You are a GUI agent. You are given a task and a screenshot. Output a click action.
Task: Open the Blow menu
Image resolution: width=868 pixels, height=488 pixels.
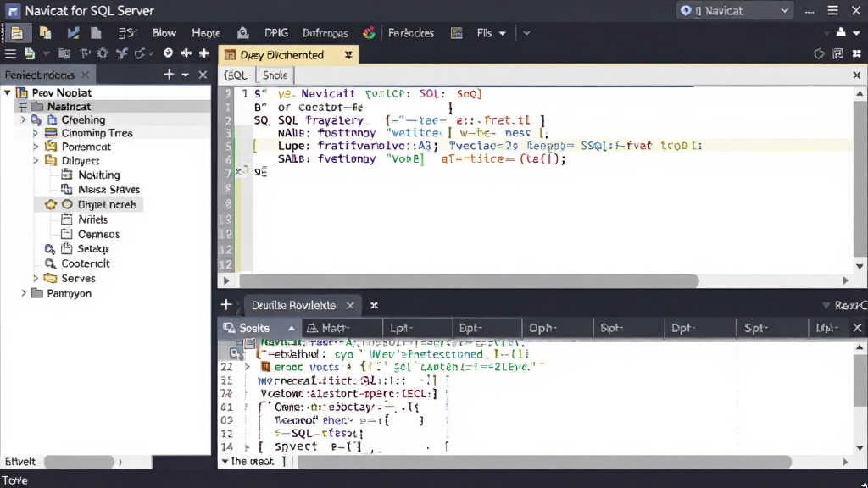click(x=164, y=33)
